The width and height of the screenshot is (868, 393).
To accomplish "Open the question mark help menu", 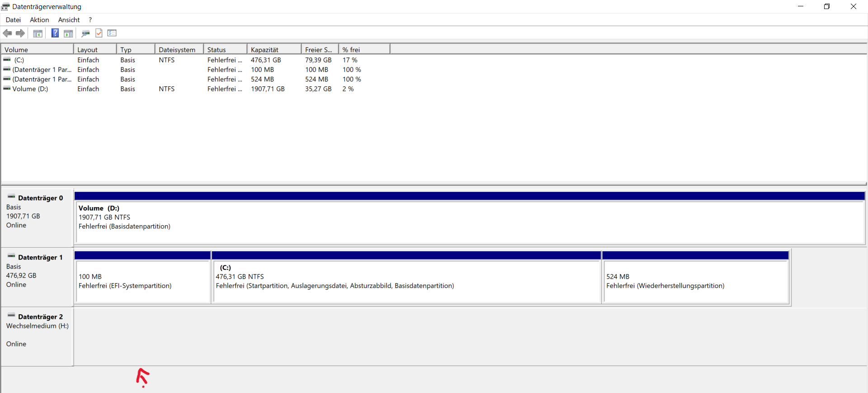I will [90, 20].
